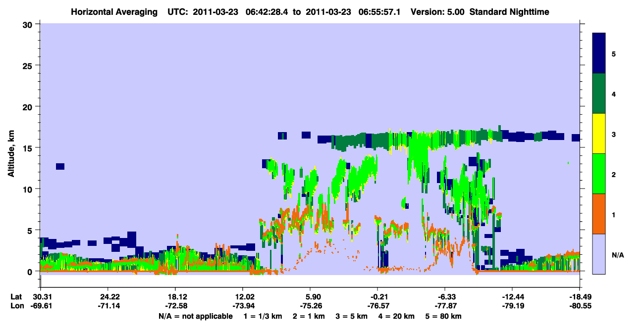Viewport: 644px width, 330px height.
Task: Click the '1 = 1/3 km' legend entry
Action: [x=262, y=316]
